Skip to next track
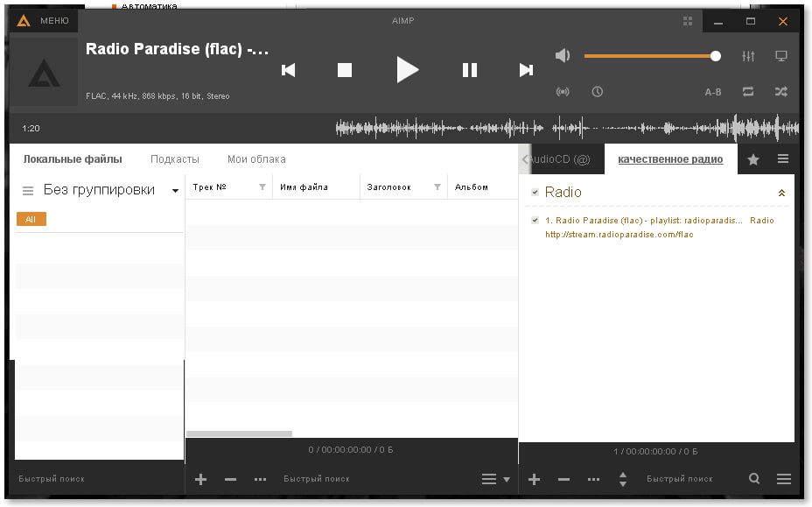Viewport: 812px width, 507px height. point(526,70)
